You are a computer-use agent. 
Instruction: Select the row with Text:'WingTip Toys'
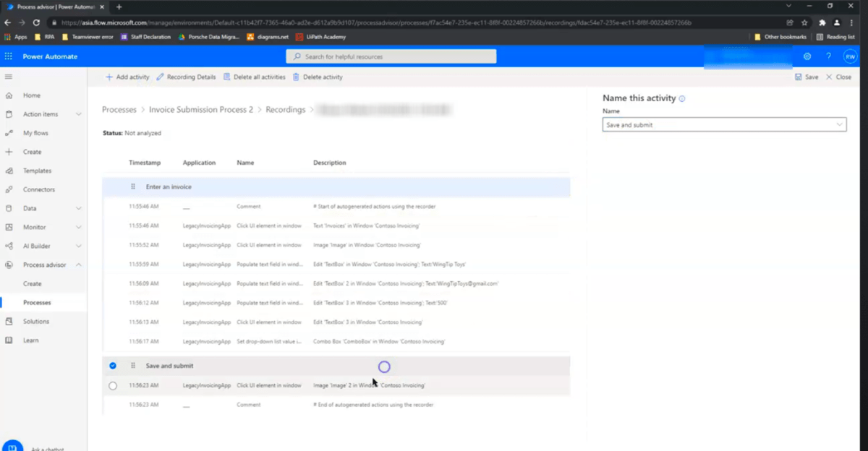click(x=336, y=265)
